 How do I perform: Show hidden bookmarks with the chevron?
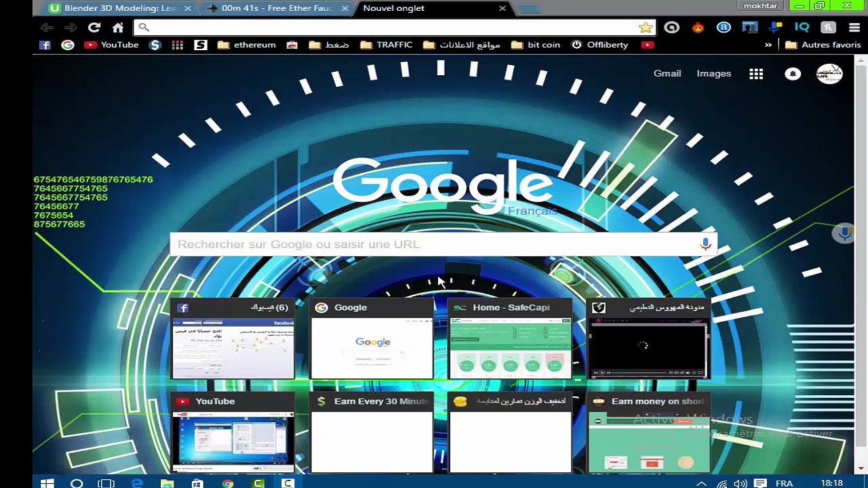click(768, 45)
